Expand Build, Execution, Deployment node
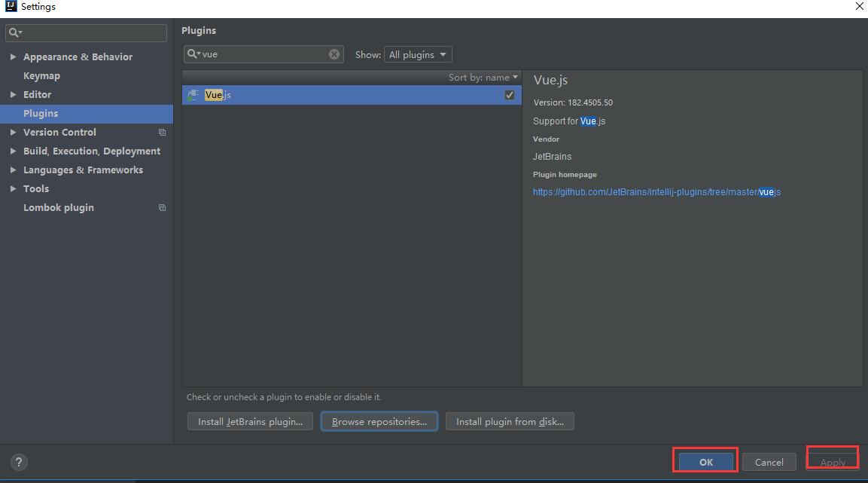The height and width of the screenshot is (483, 868). click(13, 151)
